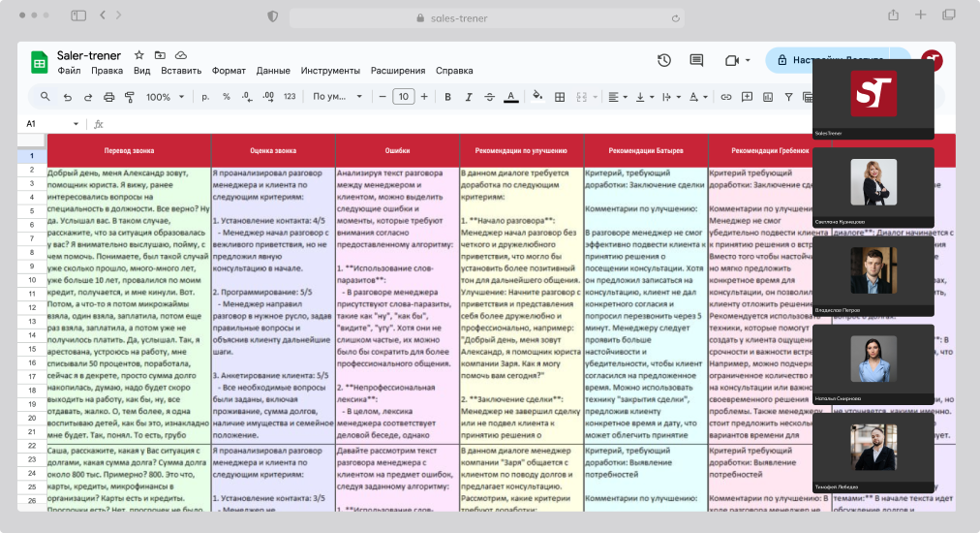Create a filter with the funnel icon
Screen dimensions: 980x533
[789, 97]
